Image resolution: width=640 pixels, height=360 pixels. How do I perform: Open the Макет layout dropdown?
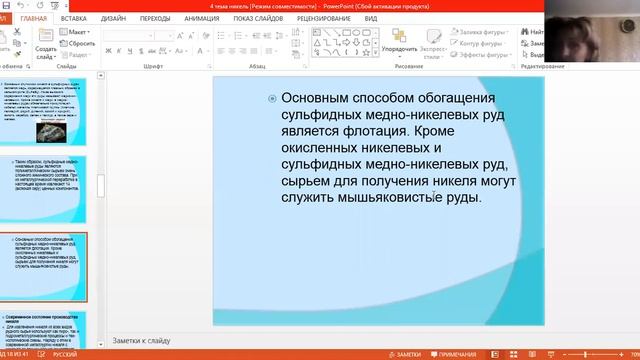click(75, 32)
